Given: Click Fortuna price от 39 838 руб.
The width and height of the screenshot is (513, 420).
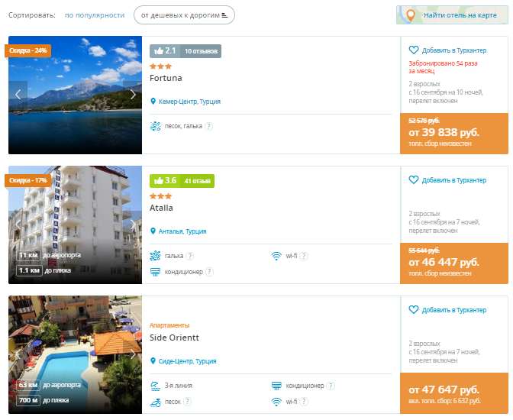Looking at the screenshot, I should 444,132.
